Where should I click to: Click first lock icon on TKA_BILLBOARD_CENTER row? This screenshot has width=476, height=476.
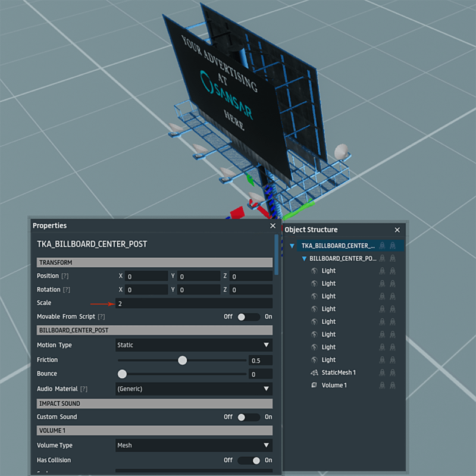click(382, 245)
